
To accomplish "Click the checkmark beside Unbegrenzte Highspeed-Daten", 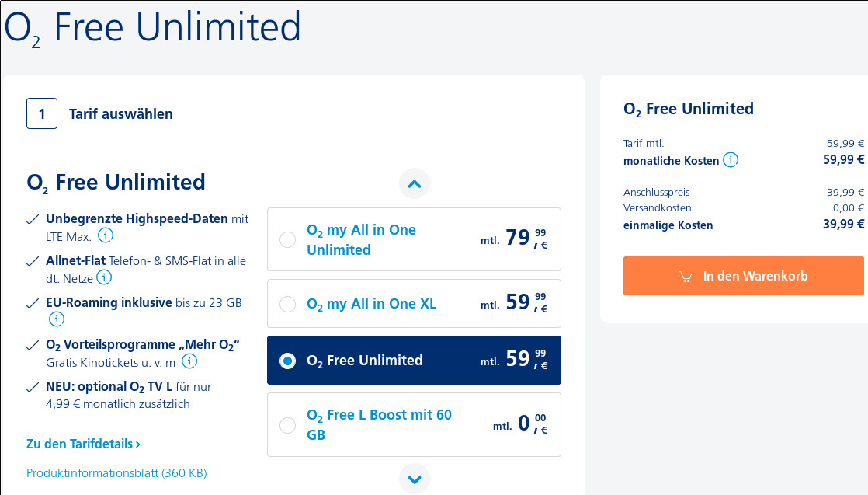I will pyautogui.click(x=31, y=218).
